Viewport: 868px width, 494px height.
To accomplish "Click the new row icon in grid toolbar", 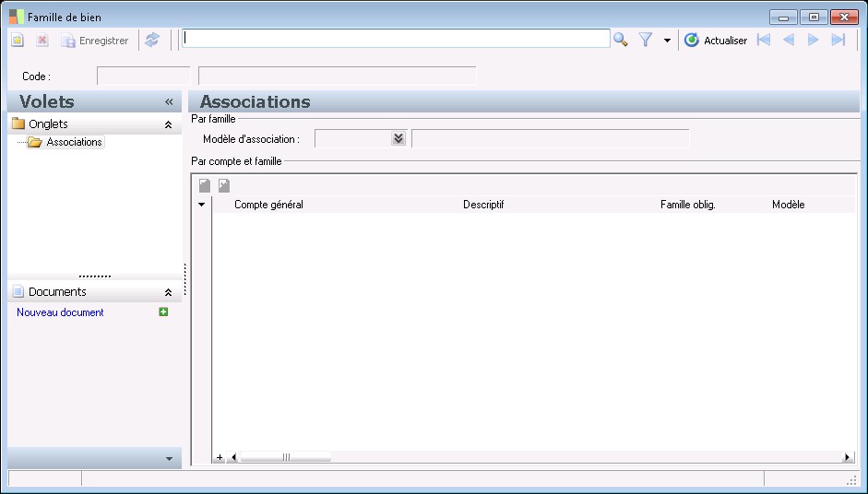I will (x=205, y=185).
